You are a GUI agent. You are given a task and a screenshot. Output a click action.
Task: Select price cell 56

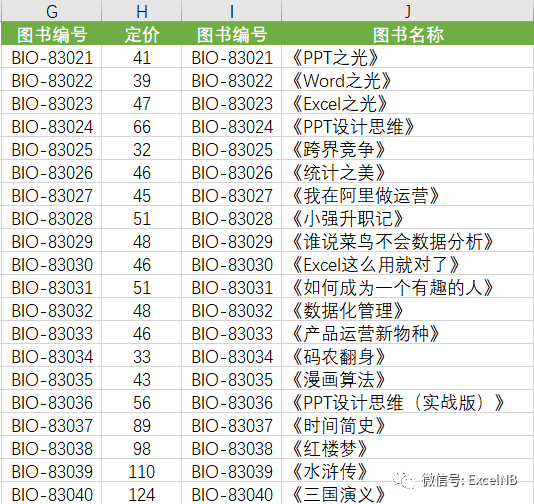click(142, 401)
